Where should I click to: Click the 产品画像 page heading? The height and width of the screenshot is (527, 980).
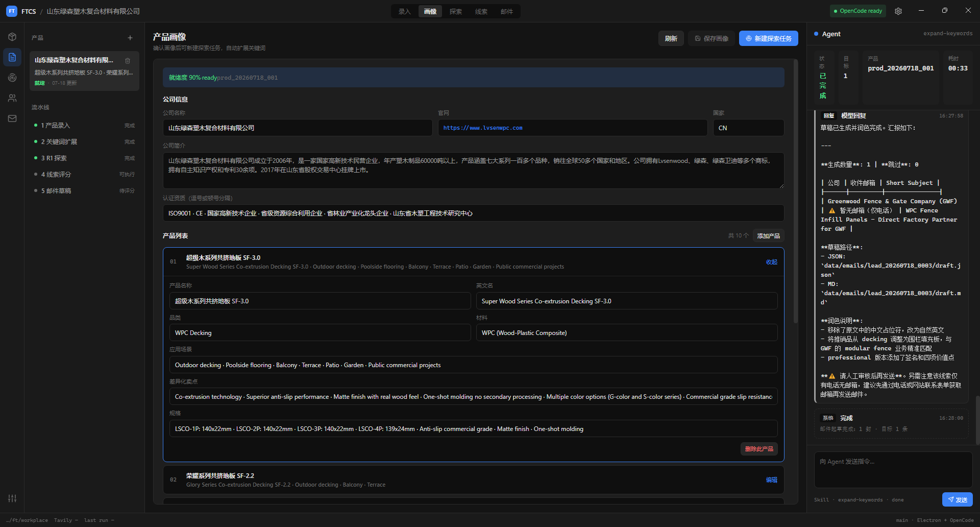click(x=169, y=37)
